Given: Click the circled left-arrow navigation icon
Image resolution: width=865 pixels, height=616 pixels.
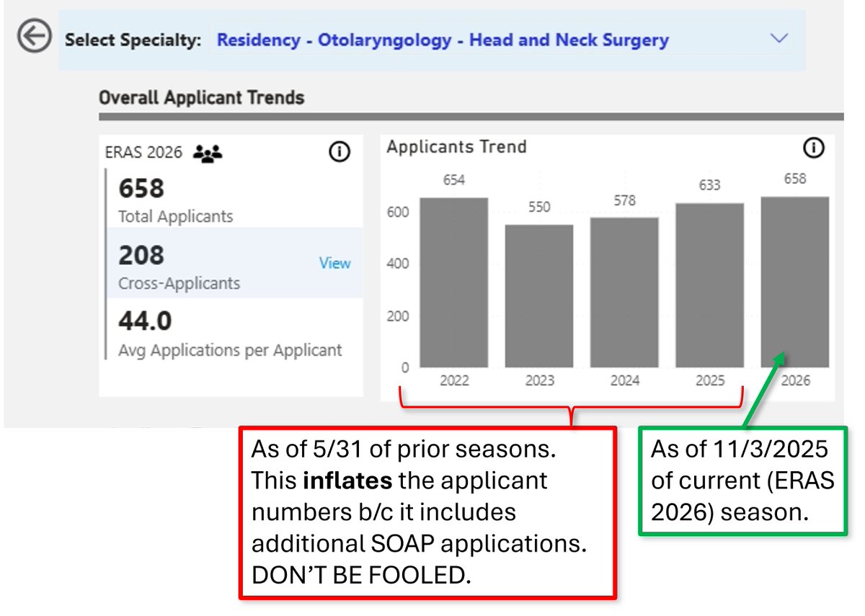Looking at the screenshot, I should click(33, 34).
